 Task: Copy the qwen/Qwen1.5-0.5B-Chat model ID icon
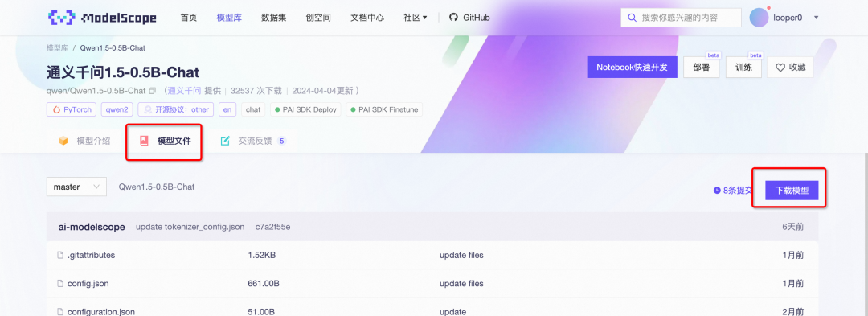(153, 91)
